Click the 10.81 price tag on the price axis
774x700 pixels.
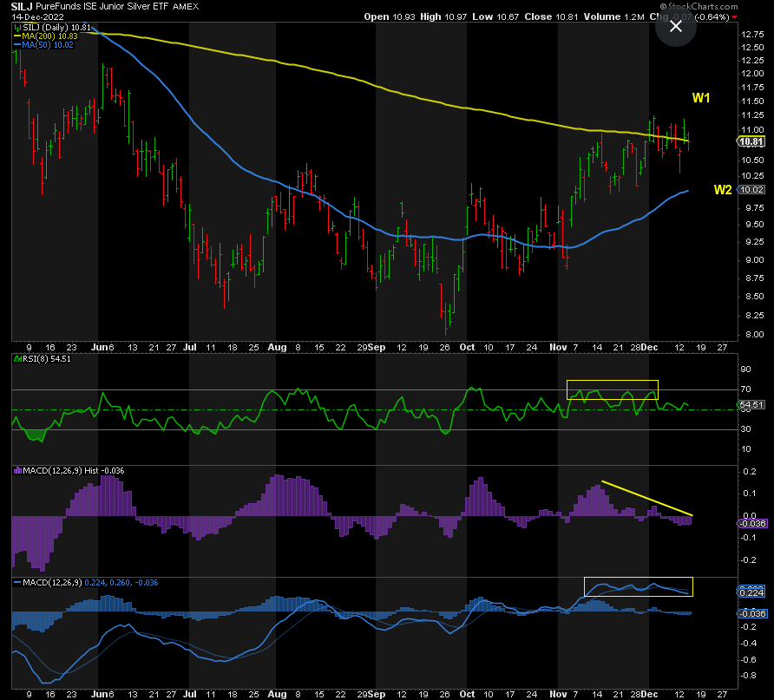(x=751, y=141)
